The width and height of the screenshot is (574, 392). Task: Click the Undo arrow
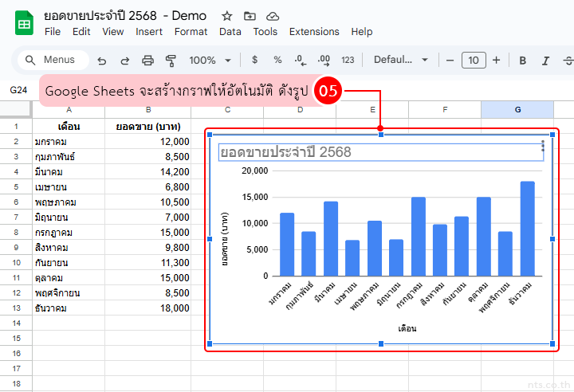click(x=101, y=61)
